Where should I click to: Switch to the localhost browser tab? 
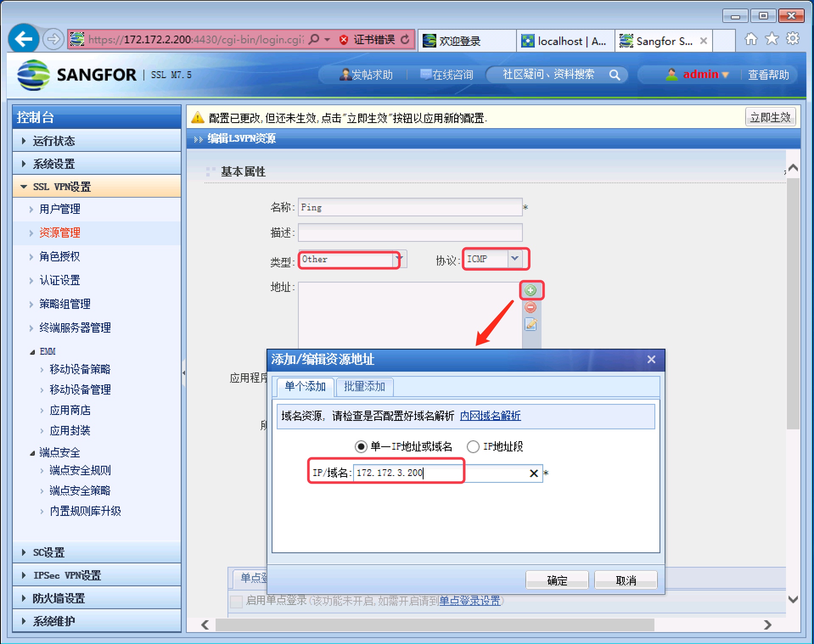coord(565,41)
